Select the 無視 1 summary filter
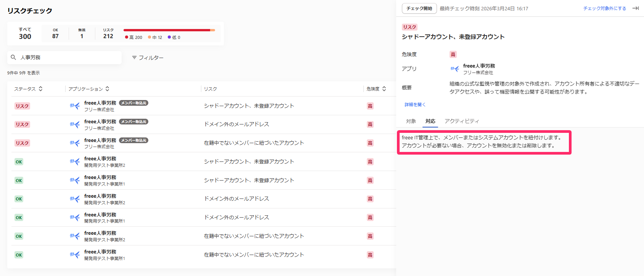The image size is (644, 276). point(82,34)
